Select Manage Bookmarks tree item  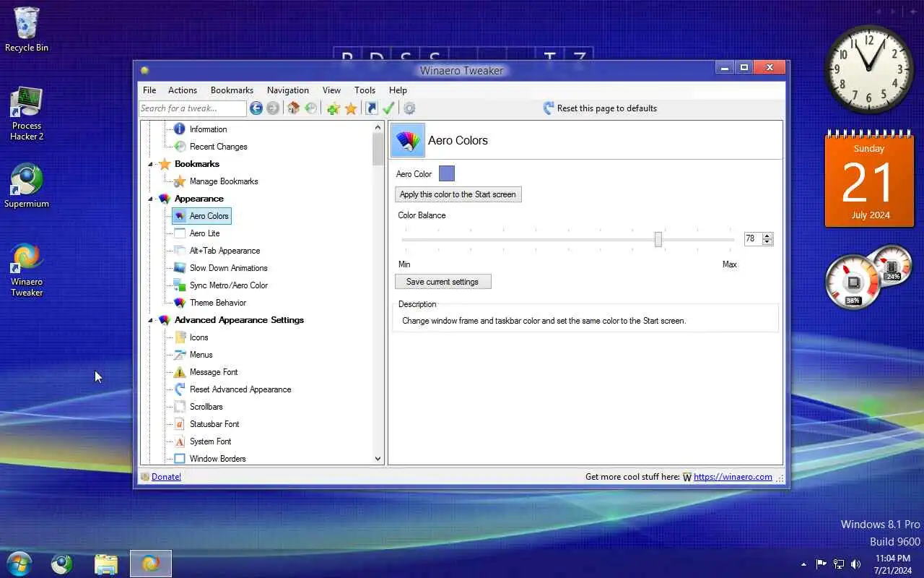pos(224,181)
